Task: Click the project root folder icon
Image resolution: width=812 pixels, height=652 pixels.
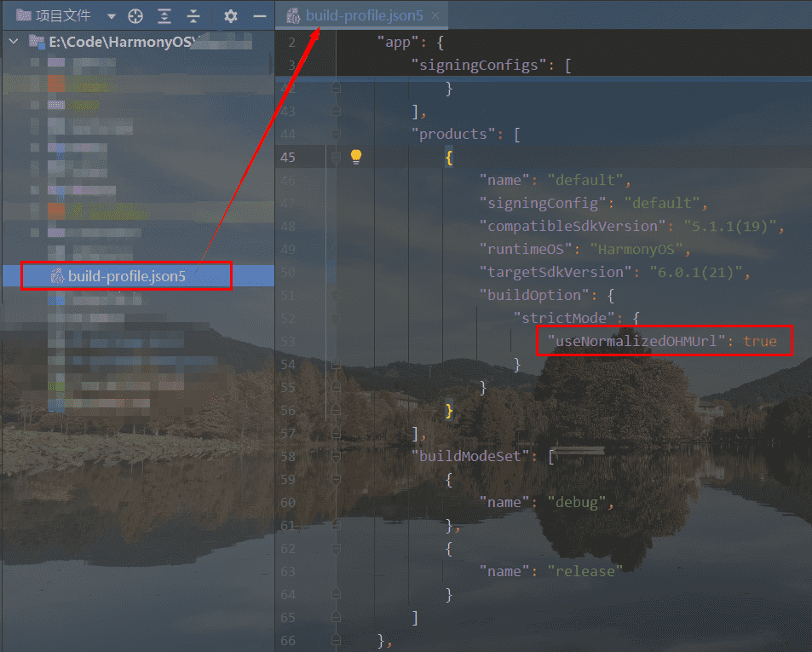Action: click(x=37, y=42)
